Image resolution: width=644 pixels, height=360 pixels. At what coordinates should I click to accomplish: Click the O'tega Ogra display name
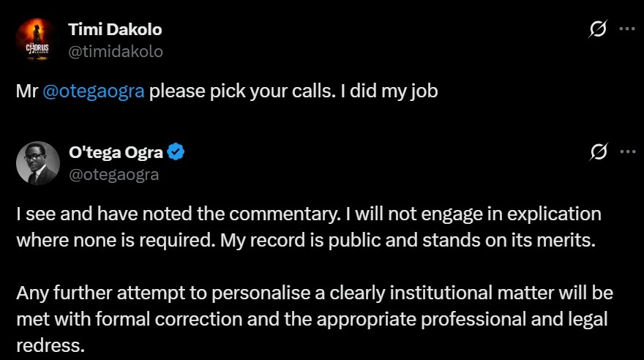[116, 153]
